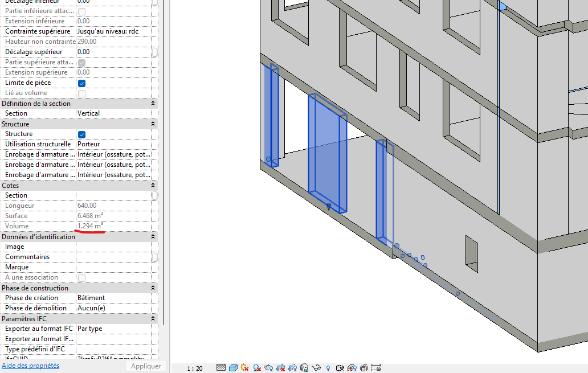
Task: Enable the Limite de pièce checkbox
Action: pos(80,83)
